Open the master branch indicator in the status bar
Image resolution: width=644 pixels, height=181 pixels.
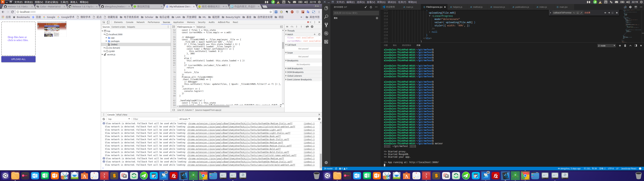point(329,168)
